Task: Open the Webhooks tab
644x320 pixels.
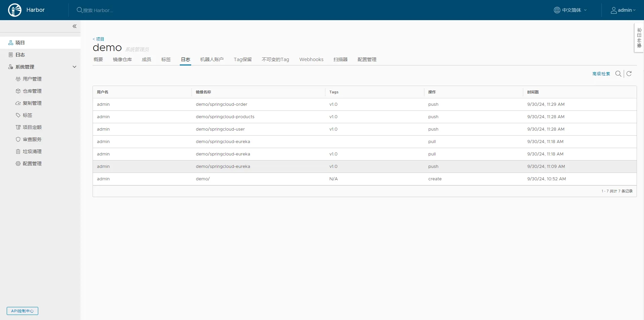Action: click(311, 59)
